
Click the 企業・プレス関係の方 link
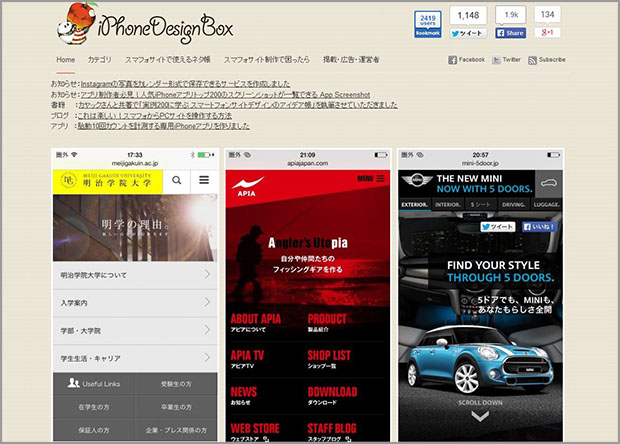coord(176,430)
